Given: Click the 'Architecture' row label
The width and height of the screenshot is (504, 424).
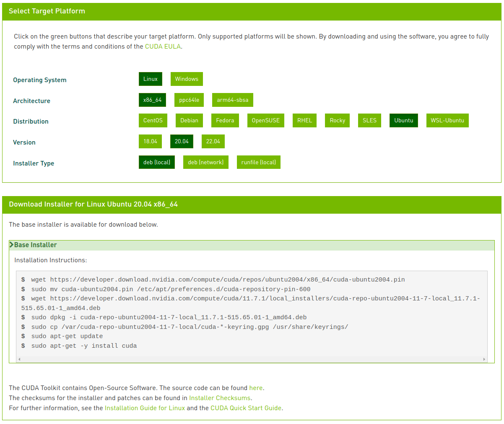Looking at the screenshot, I should point(31,101).
